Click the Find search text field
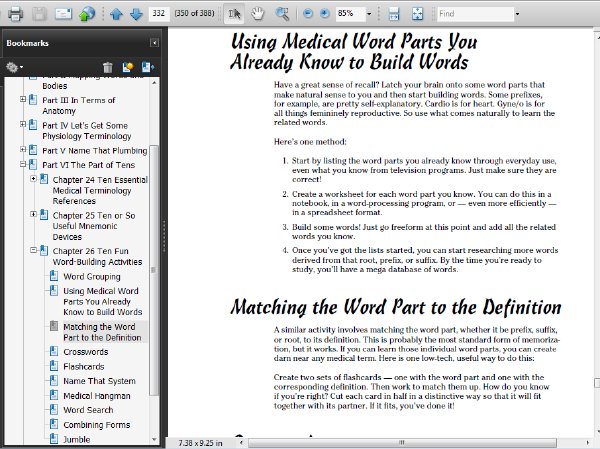600x449 pixels. coord(475,14)
